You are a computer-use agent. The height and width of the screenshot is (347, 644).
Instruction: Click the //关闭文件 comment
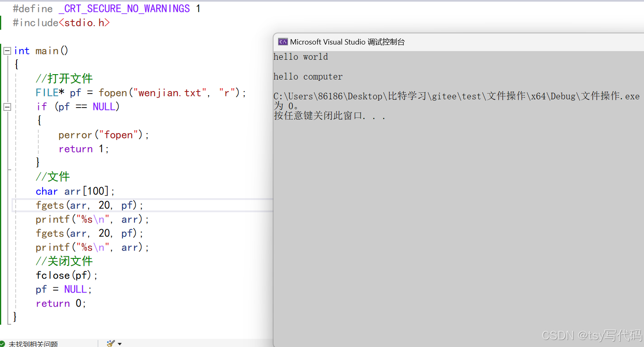point(64,261)
